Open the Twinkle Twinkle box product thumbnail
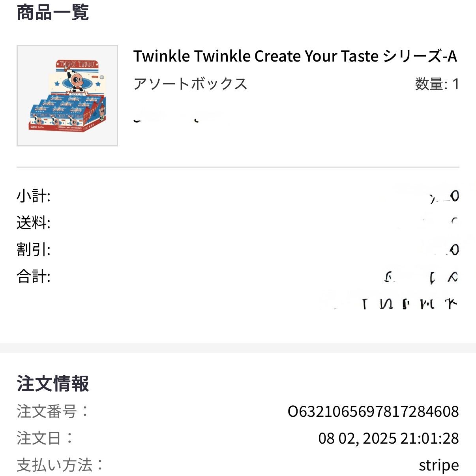 [x=67, y=96]
